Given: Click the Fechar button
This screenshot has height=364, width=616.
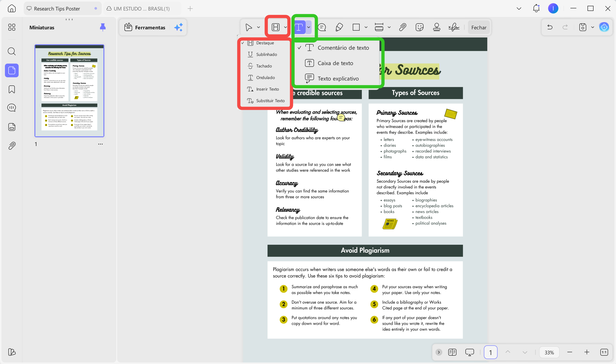Looking at the screenshot, I should 479,27.
